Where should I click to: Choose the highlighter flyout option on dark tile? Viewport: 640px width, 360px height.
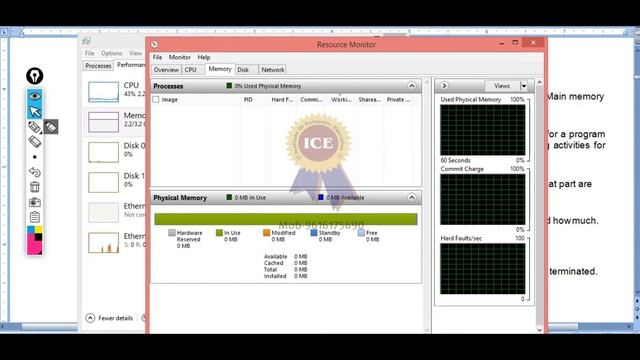[51, 127]
